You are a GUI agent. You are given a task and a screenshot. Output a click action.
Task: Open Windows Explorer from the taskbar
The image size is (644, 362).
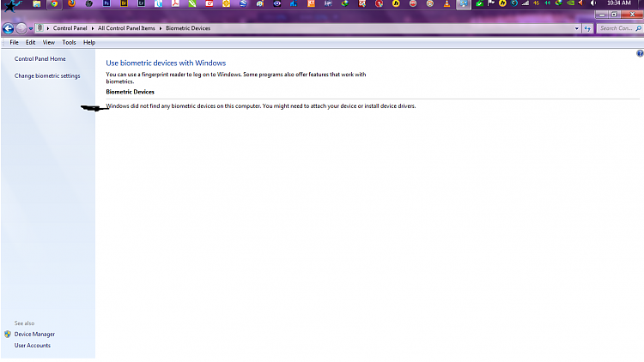click(37, 3)
